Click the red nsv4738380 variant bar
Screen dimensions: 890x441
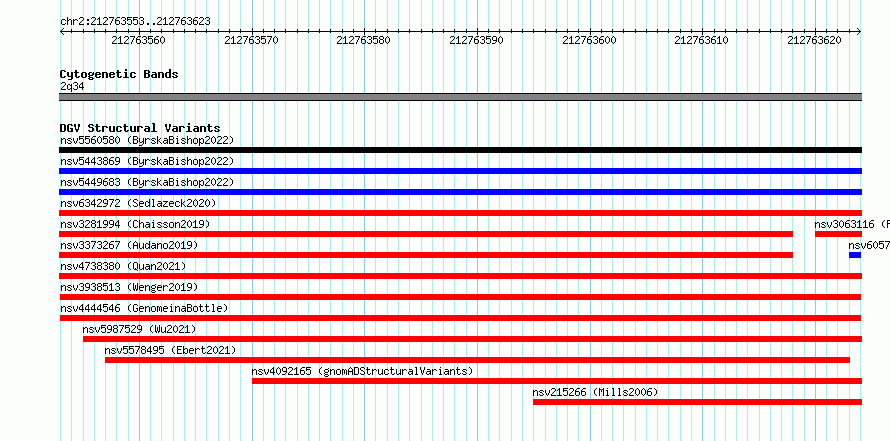(460, 276)
